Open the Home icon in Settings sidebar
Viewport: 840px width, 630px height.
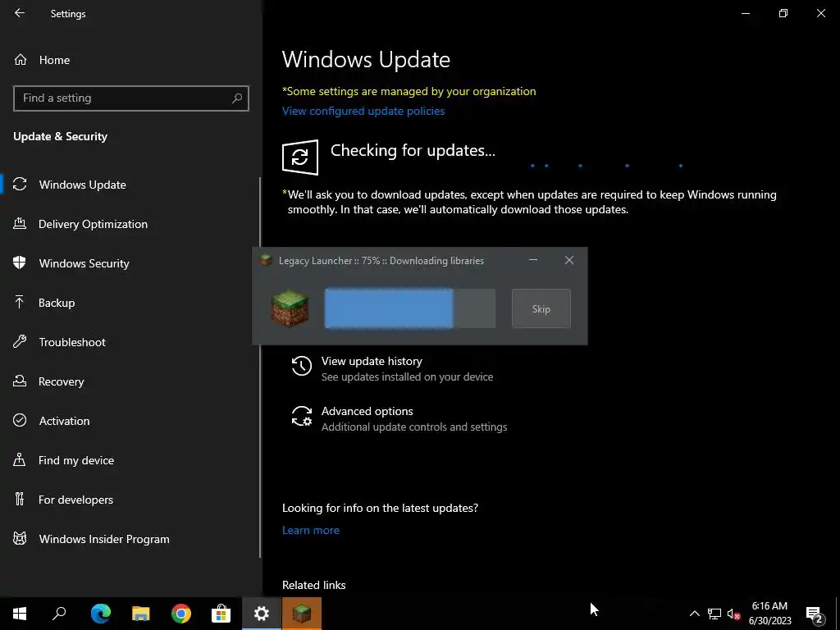click(x=21, y=59)
